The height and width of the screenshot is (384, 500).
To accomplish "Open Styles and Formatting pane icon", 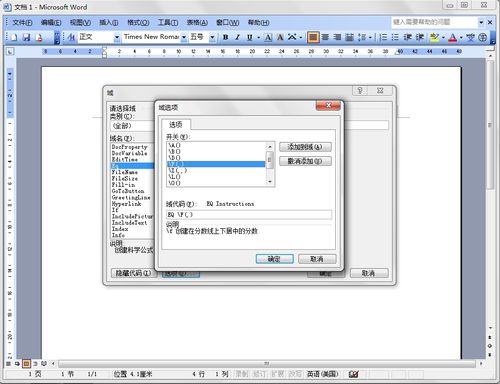I will [71, 37].
